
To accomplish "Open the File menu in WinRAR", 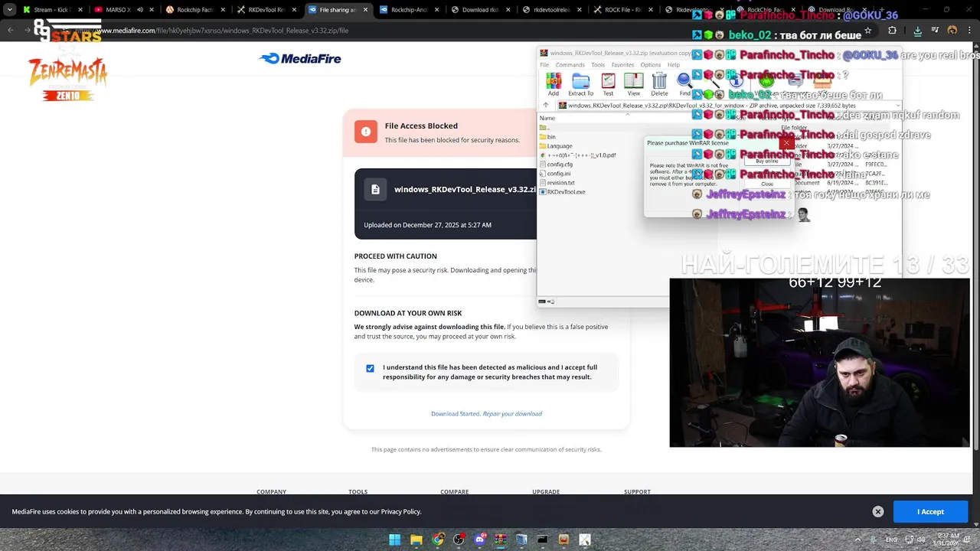I will 544,65.
